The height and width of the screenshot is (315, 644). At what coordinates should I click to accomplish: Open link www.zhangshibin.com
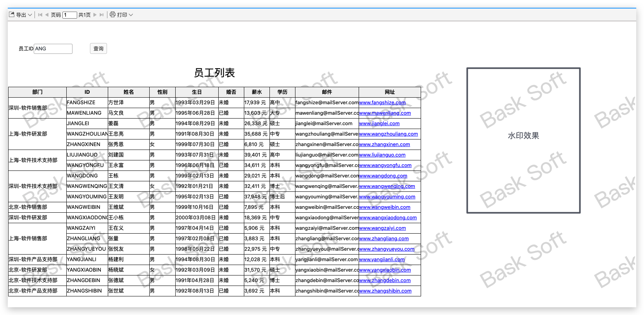(385, 291)
